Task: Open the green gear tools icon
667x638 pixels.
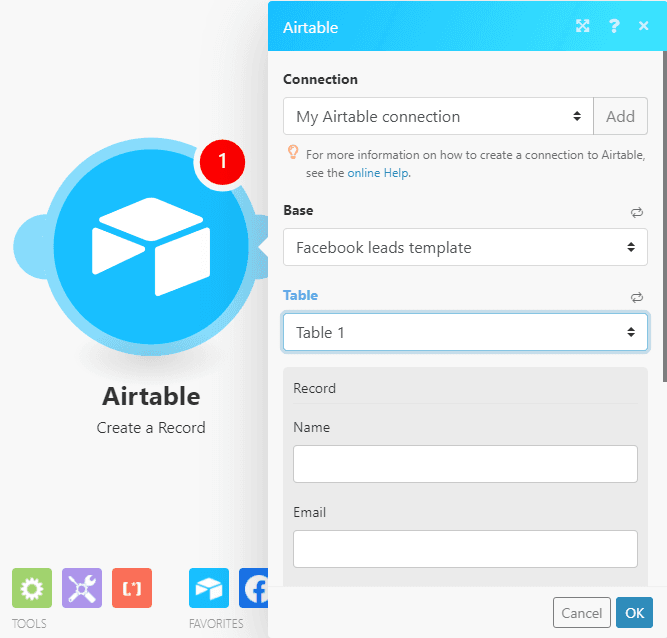Action: (x=31, y=589)
